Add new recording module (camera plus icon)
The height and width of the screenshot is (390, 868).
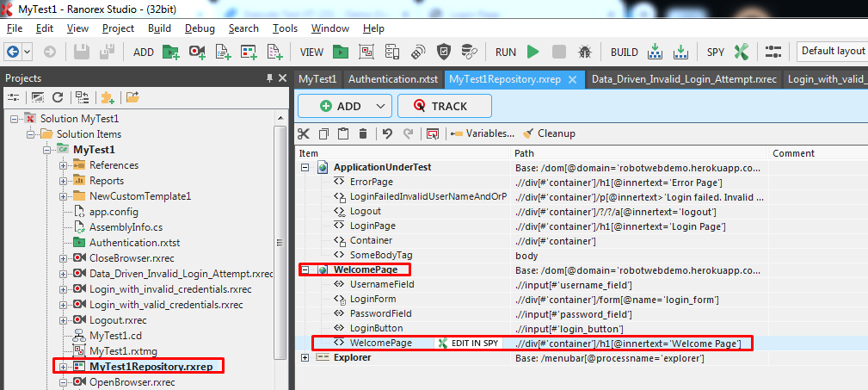pyautogui.click(x=197, y=52)
